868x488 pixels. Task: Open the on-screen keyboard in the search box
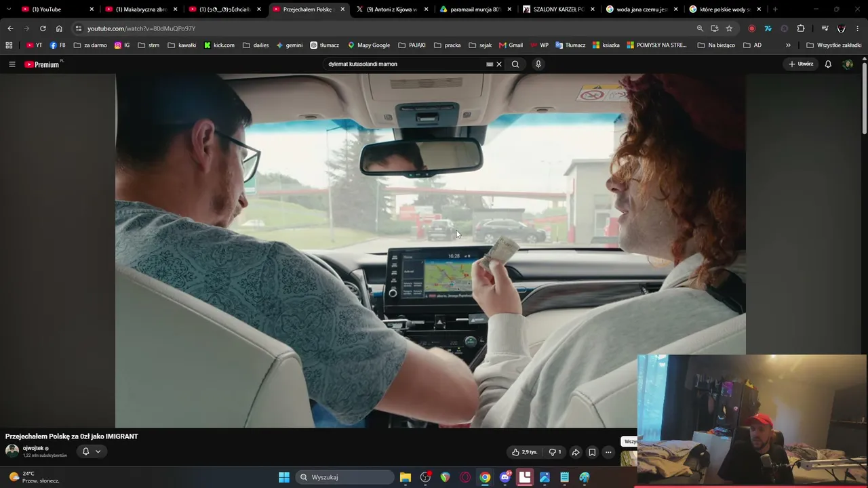pos(490,64)
